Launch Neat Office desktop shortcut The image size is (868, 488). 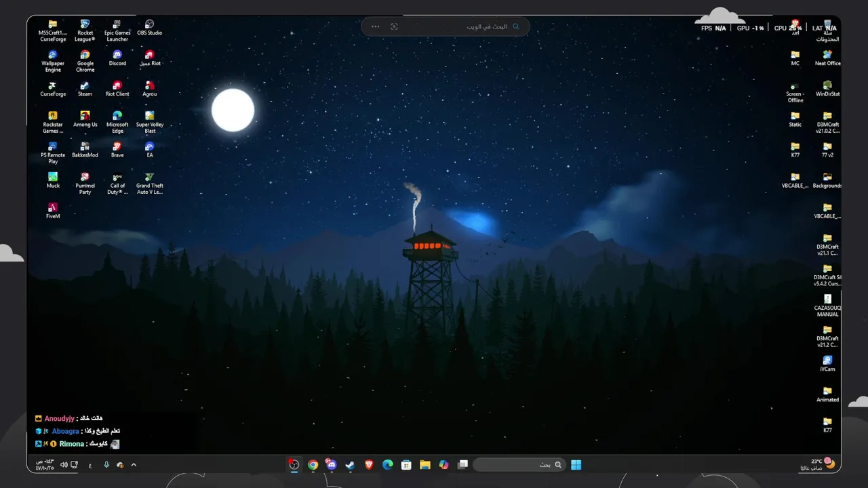827,59
